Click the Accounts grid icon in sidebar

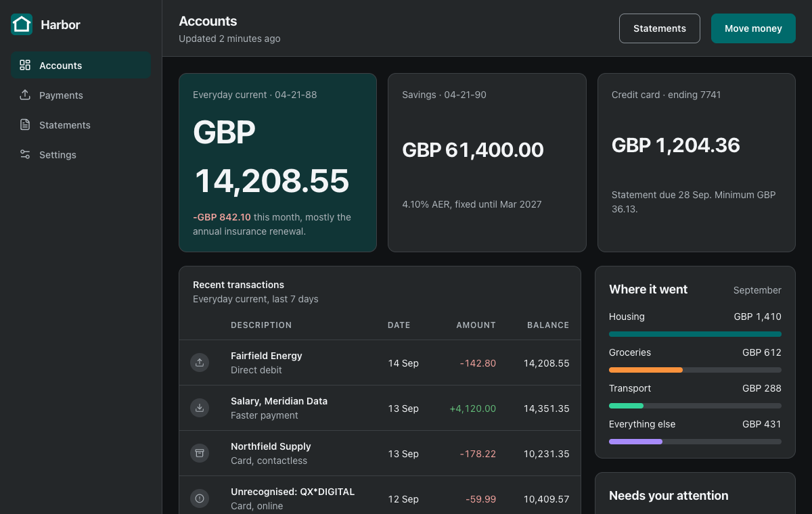(25, 65)
